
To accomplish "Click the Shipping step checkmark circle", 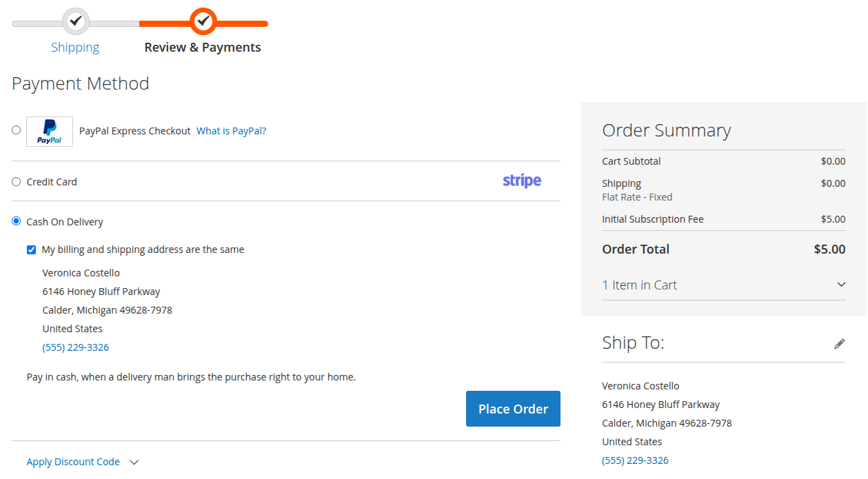I will point(76,21).
